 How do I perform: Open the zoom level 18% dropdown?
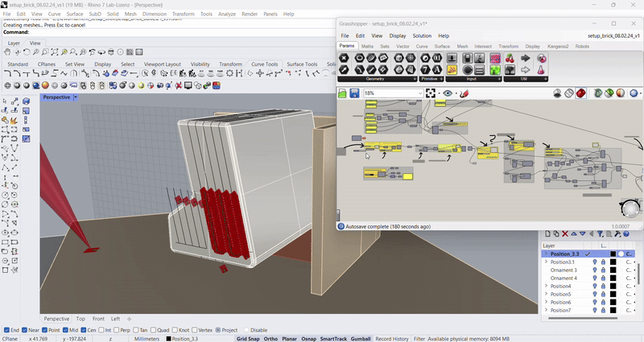pyautogui.click(x=419, y=93)
